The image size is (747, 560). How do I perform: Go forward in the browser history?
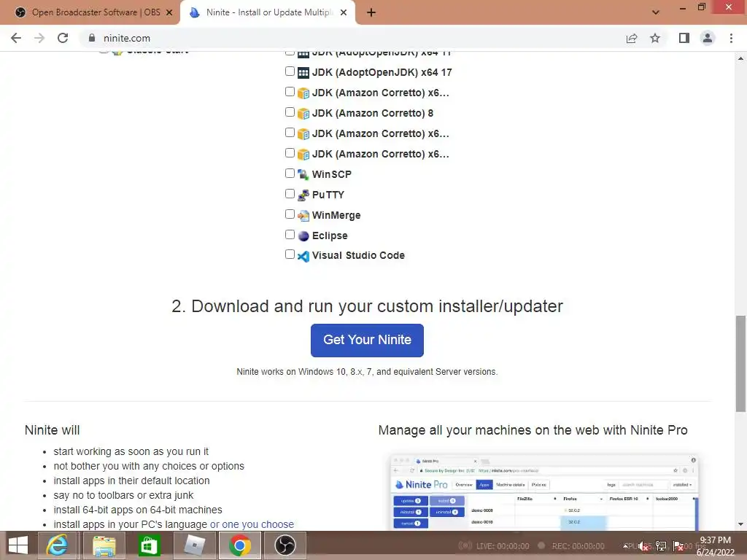[39, 38]
